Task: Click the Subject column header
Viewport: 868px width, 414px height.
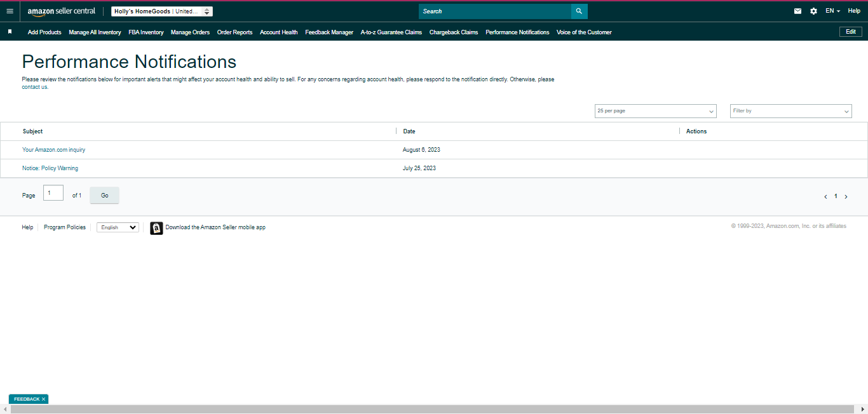Action: click(x=32, y=131)
